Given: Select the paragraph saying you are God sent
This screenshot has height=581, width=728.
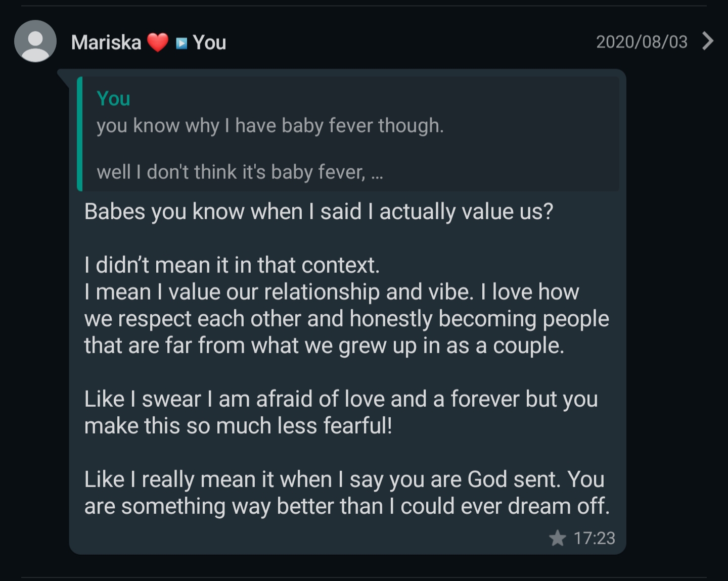Looking at the screenshot, I should click(x=346, y=493).
